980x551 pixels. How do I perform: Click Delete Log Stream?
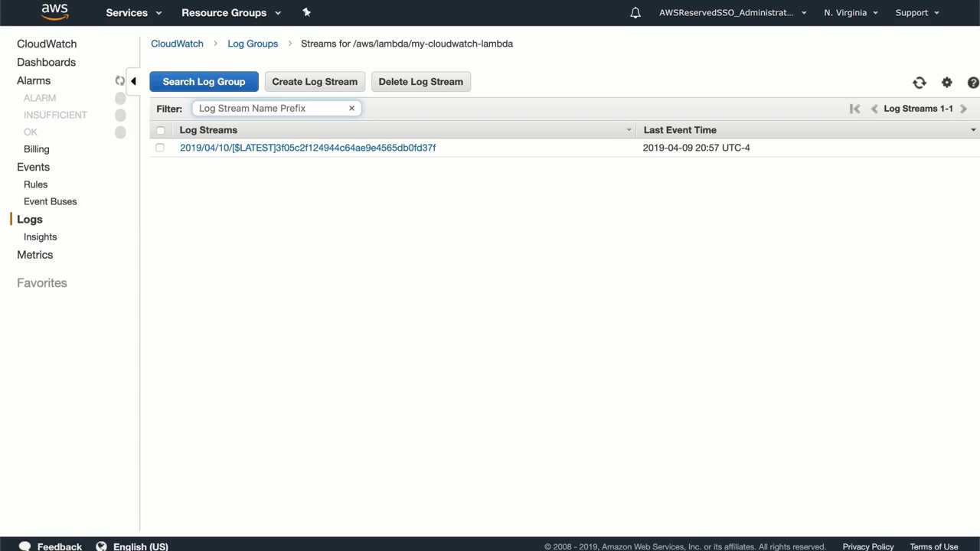click(420, 82)
